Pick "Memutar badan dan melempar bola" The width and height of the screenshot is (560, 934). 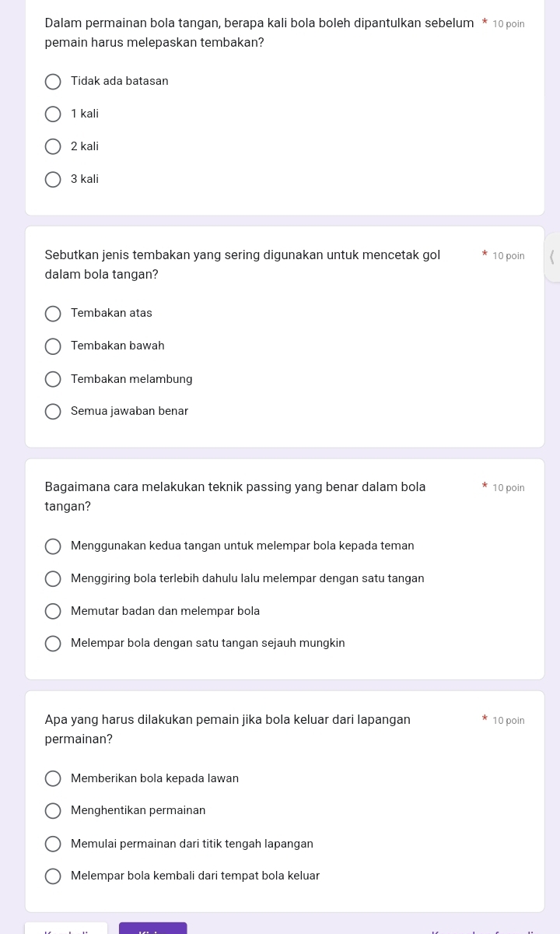[x=53, y=612]
